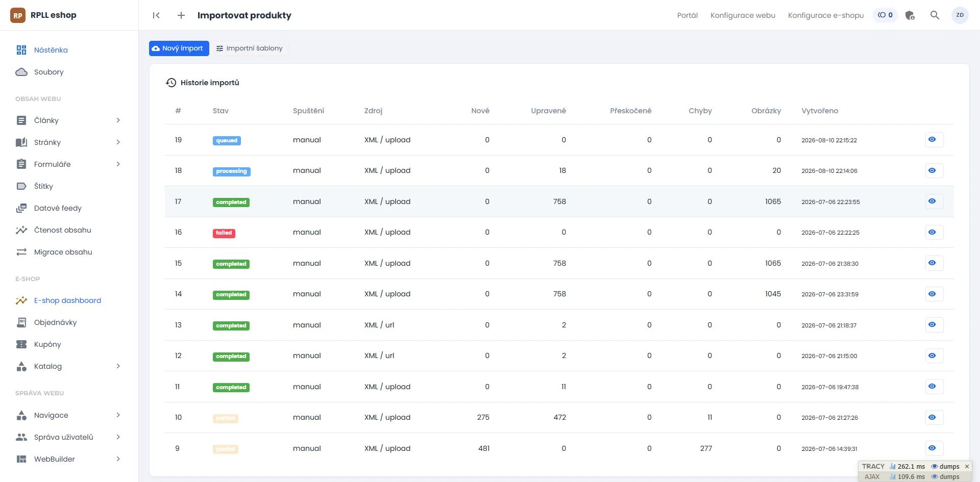
Task: Open the ZD user avatar menu
Action: (x=960, y=15)
